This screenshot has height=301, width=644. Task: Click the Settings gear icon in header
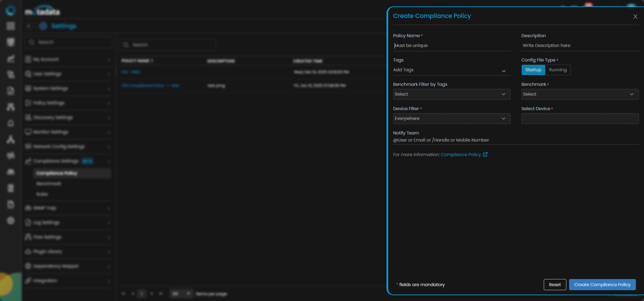click(x=43, y=26)
